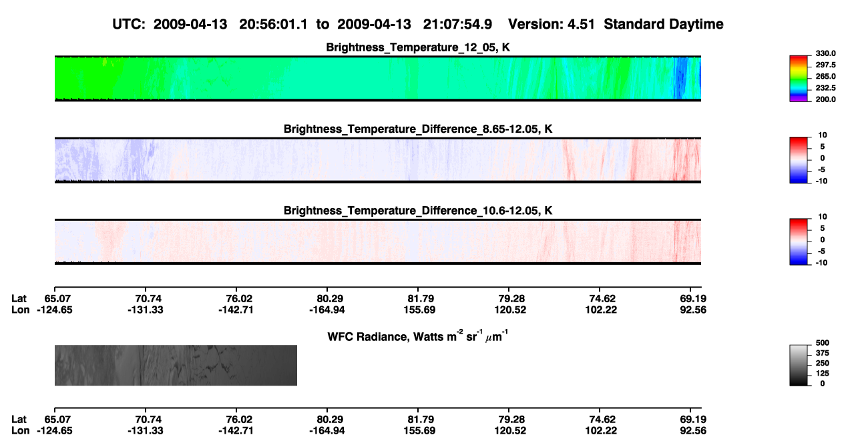Viewport: 868px width, 445px height.
Task: Click the "UTC:" label in the header
Action: [x=130, y=25]
